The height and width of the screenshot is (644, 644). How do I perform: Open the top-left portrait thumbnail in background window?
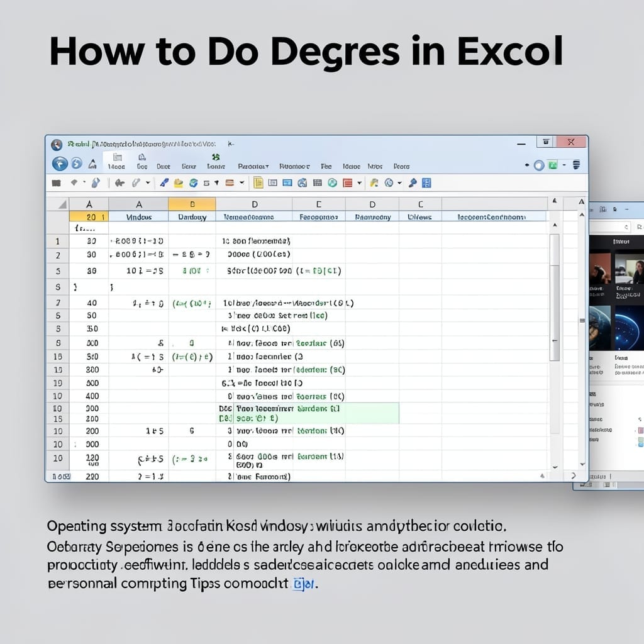pos(599,269)
